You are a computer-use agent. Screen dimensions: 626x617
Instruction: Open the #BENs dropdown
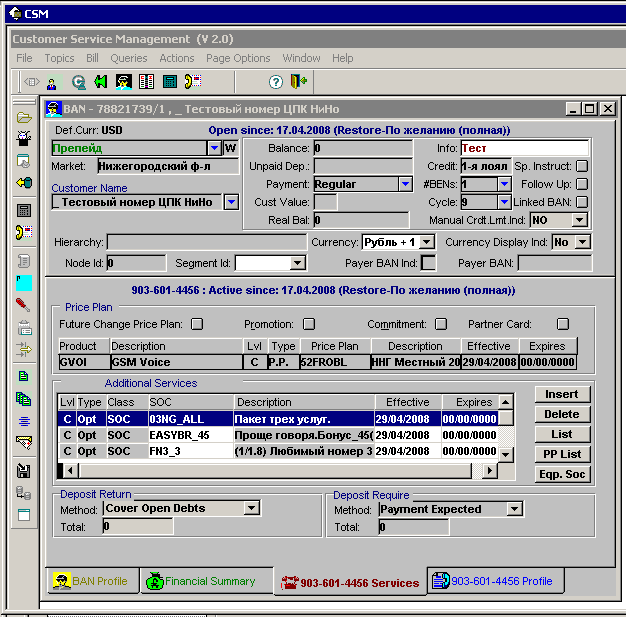[x=504, y=184]
